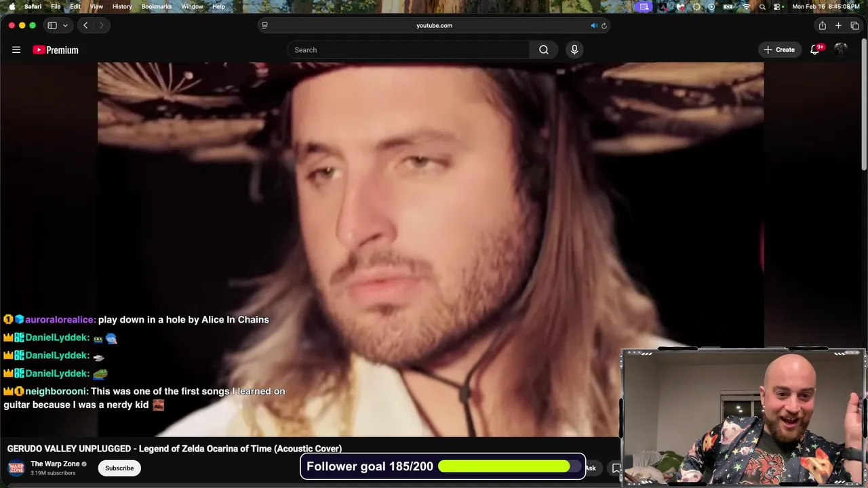Click the Gerudo Valley Unplugged video title
The height and width of the screenshot is (488, 868).
(x=174, y=449)
